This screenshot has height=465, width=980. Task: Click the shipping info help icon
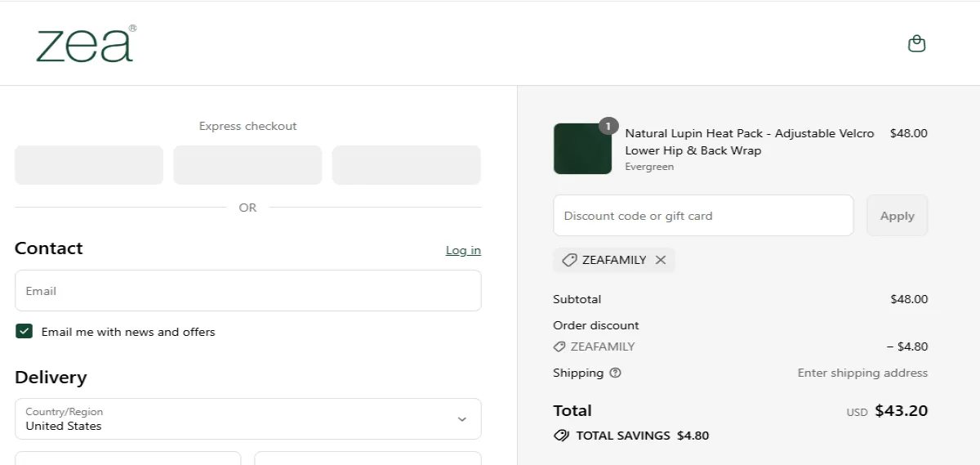pos(616,373)
